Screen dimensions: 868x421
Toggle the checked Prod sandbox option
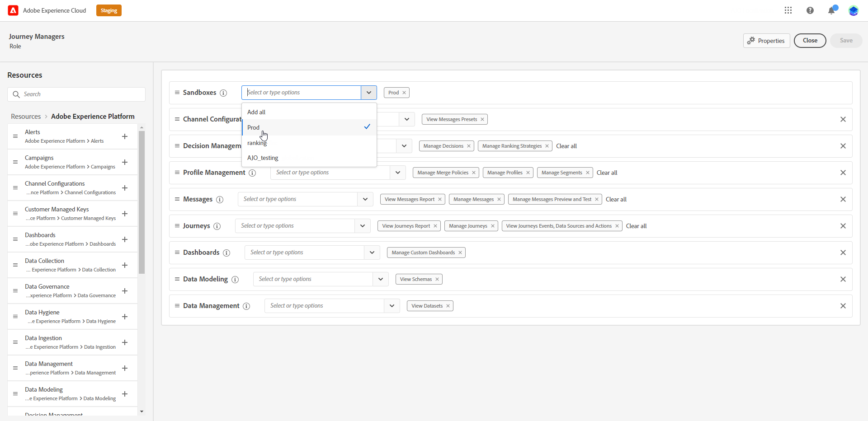coord(309,127)
